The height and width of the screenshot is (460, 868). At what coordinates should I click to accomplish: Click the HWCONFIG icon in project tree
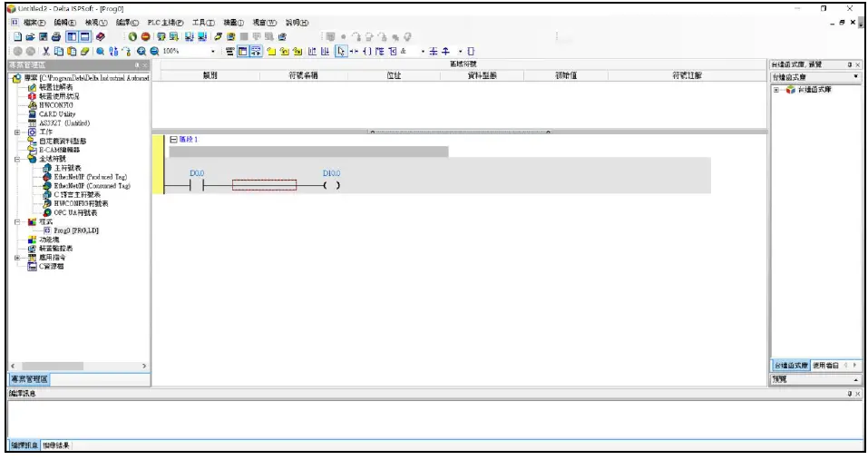tap(32, 105)
